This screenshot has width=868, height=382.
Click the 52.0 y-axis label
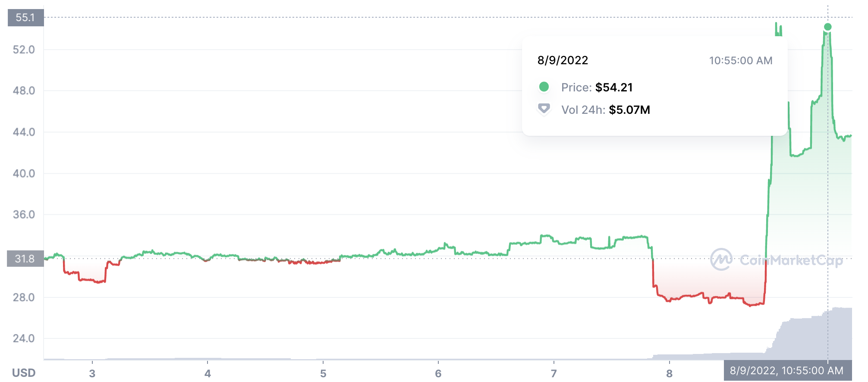(x=24, y=50)
